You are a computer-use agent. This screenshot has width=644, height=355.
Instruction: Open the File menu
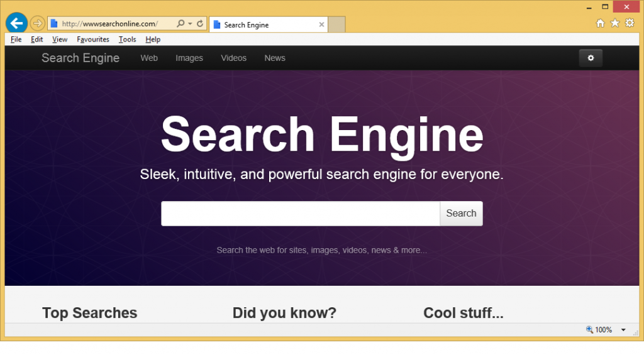16,40
